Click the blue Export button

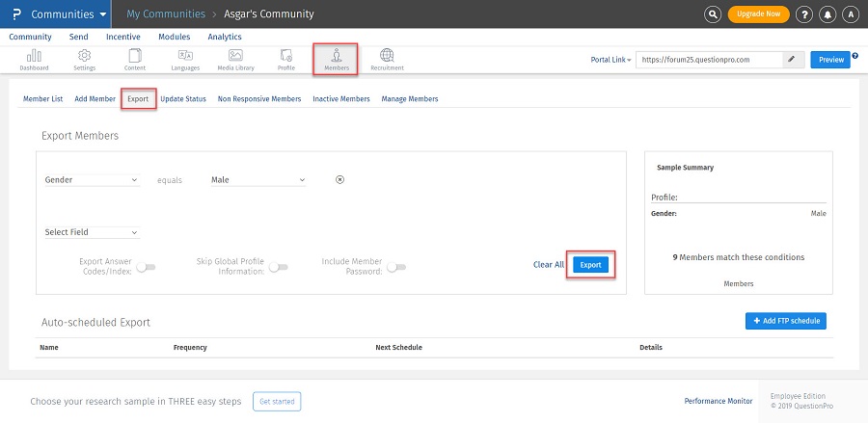[x=590, y=264]
